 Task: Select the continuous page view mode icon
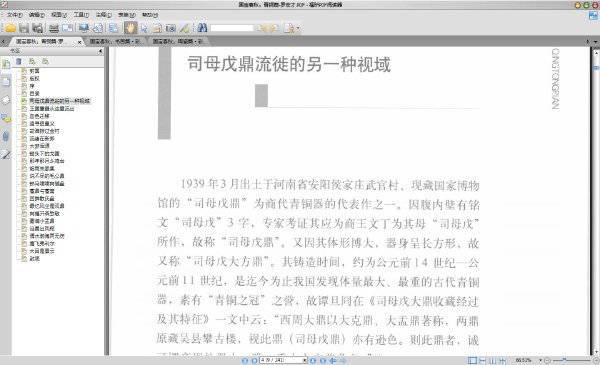pos(483,360)
